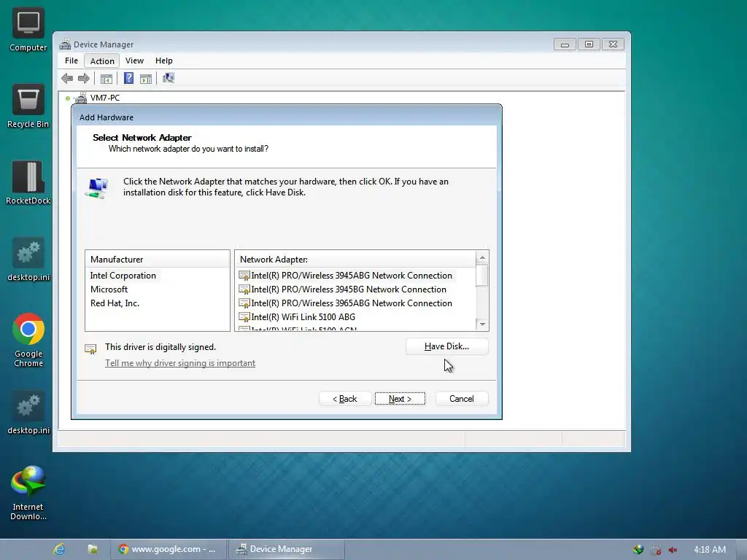
Task: Click the signed driver certificate icon
Action: click(90, 349)
